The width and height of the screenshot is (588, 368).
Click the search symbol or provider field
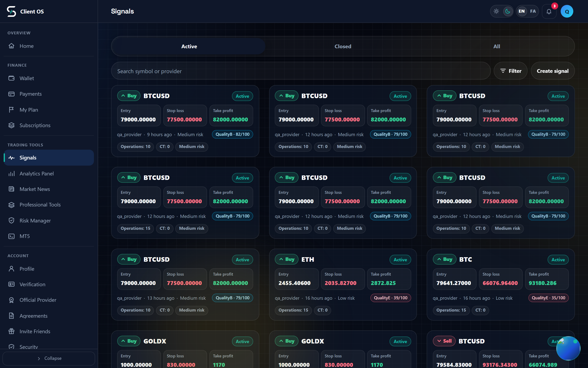301,71
